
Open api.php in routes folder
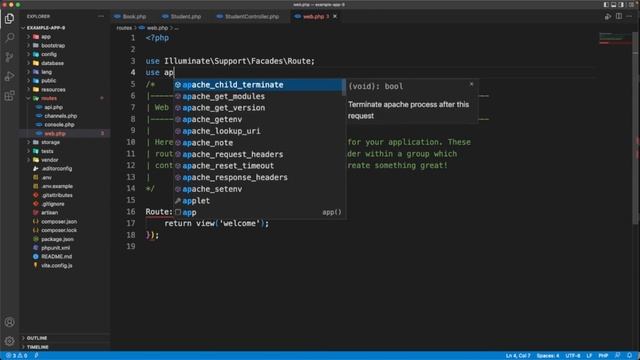point(53,107)
